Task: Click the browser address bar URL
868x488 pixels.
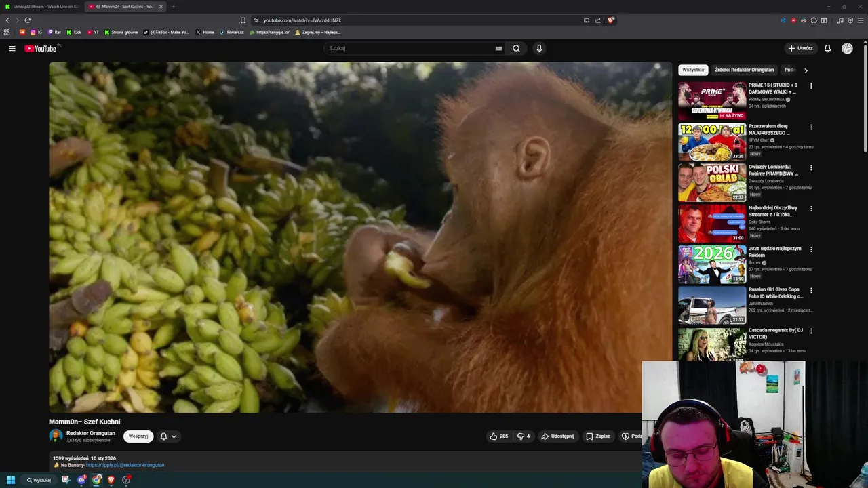Action: point(302,20)
